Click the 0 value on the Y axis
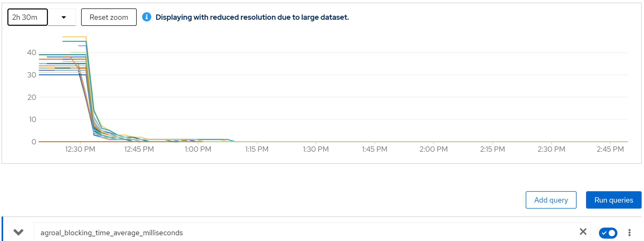The height and width of the screenshot is (241, 644). (x=34, y=142)
